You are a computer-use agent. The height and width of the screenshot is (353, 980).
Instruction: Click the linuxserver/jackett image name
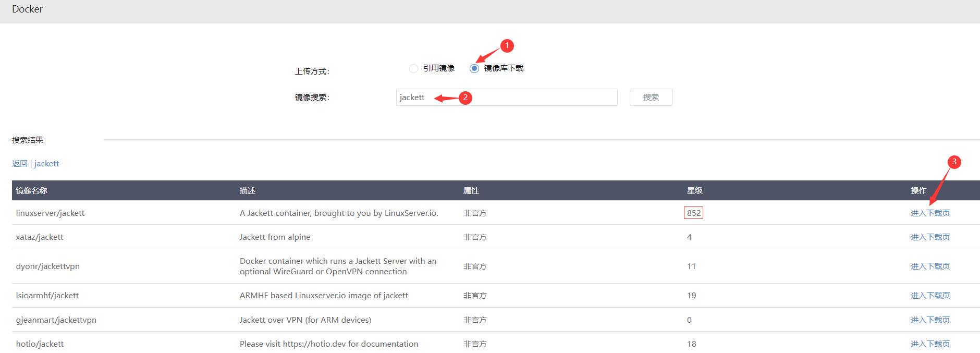pos(50,213)
